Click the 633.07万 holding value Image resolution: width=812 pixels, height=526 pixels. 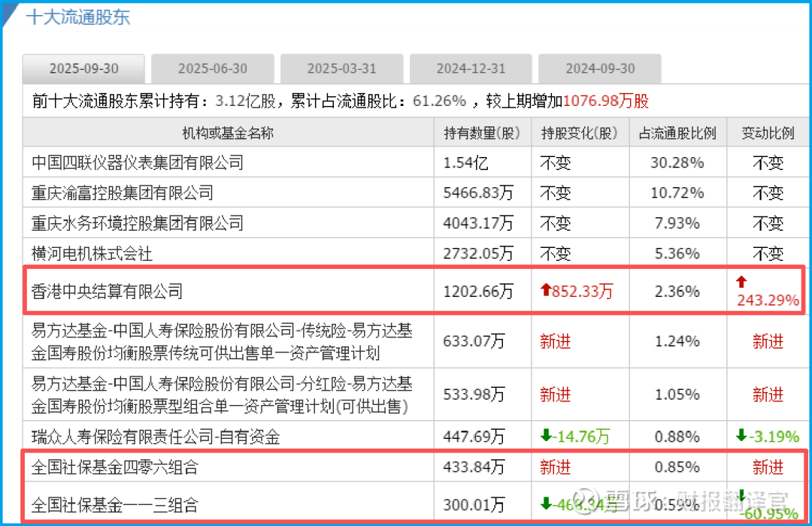click(474, 341)
